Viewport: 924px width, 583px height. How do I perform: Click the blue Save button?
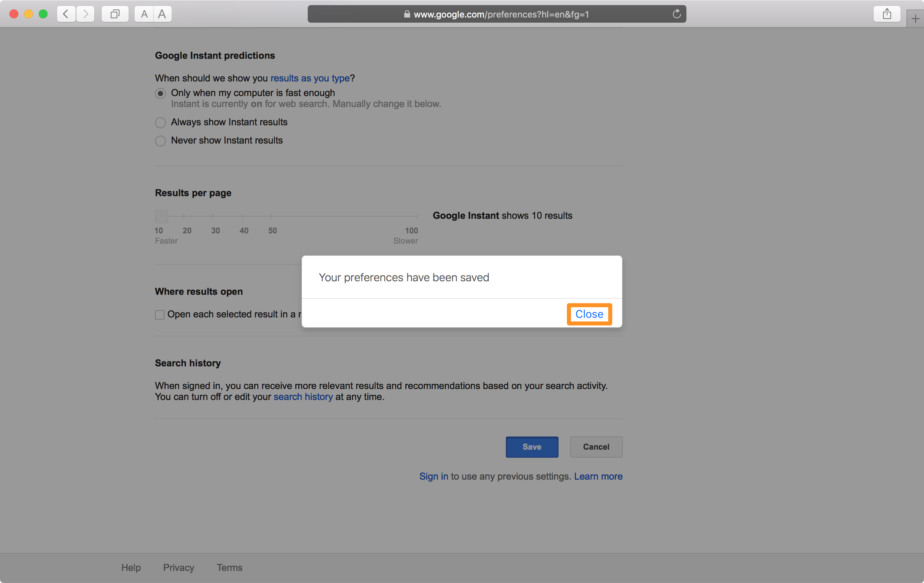(x=531, y=447)
